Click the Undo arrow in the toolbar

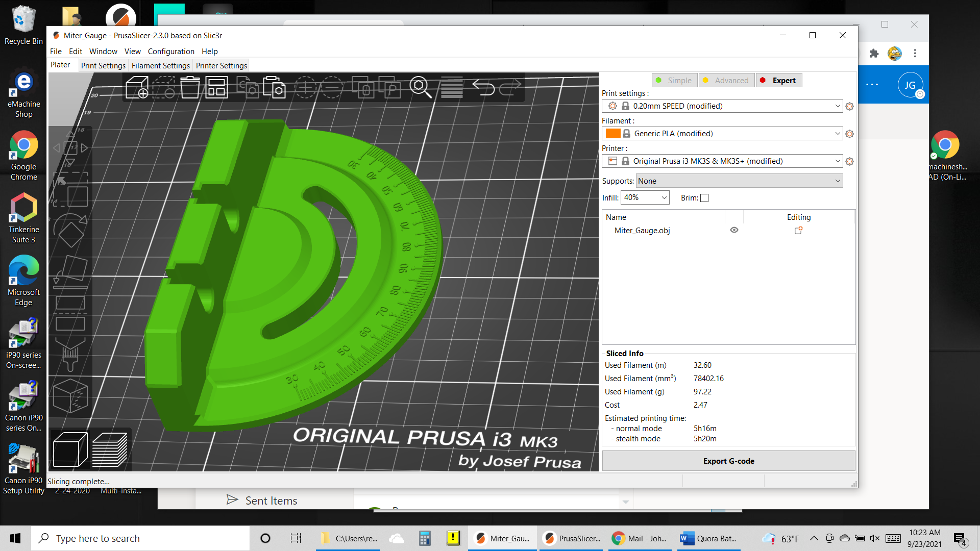484,88
